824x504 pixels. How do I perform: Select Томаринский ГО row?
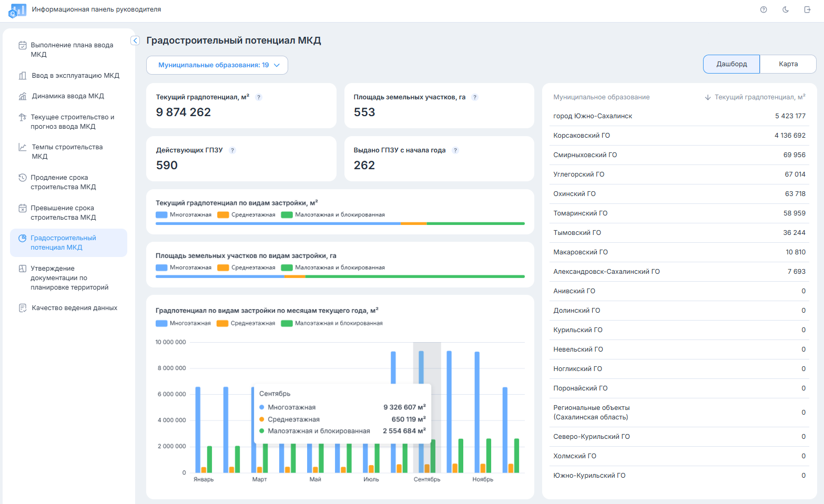(679, 213)
